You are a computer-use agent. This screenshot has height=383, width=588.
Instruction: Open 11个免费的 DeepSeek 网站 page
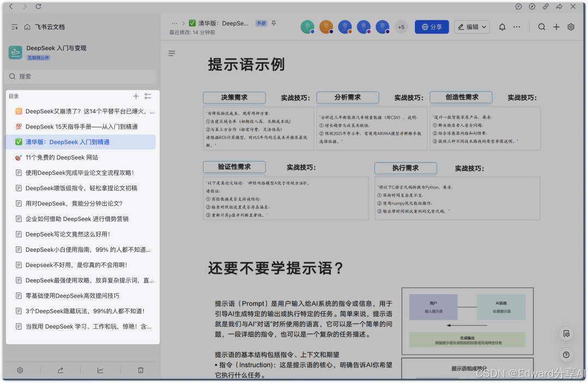pyautogui.click(x=81, y=157)
